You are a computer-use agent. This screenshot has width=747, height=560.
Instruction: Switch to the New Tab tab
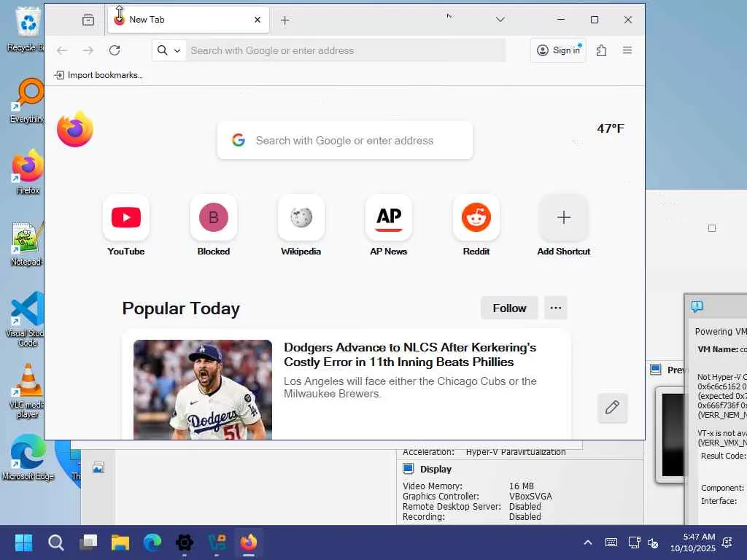pyautogui.click(x=188, y=20)
